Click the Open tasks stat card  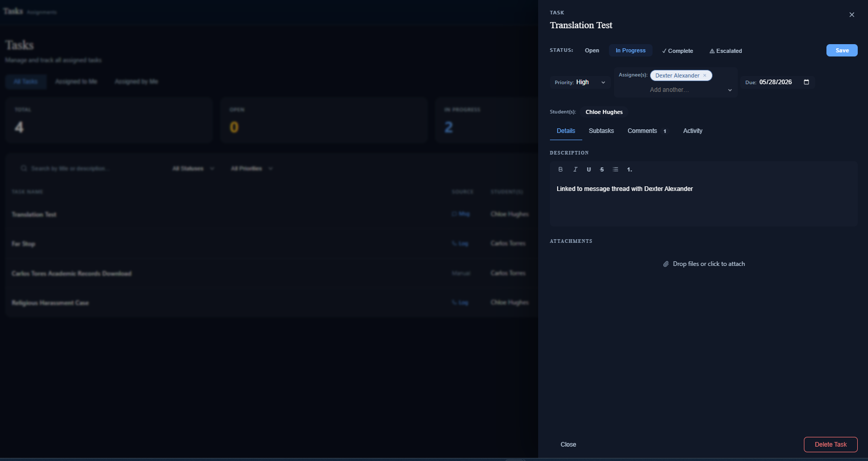(324, 120)
